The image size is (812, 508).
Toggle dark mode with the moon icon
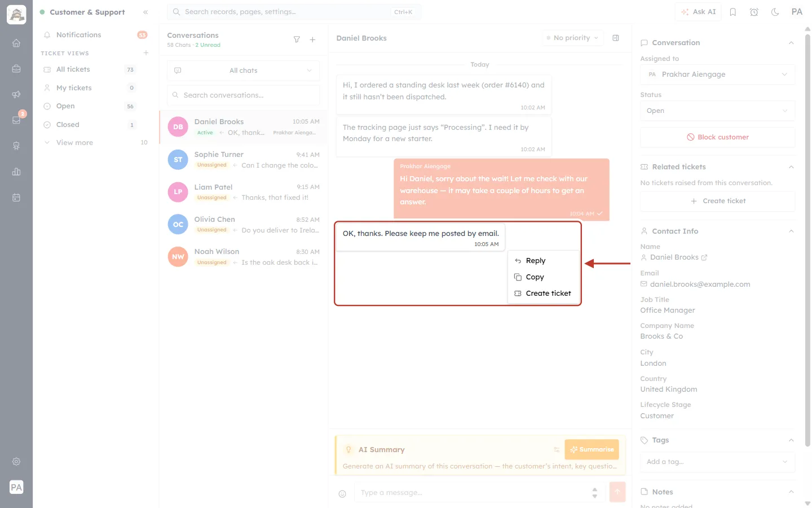click(x=775, y=12)
